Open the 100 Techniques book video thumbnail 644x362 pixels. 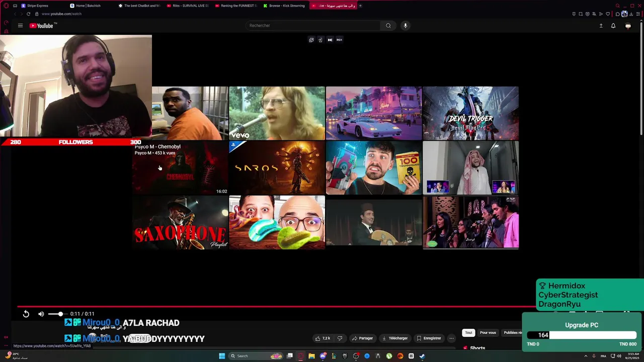[x=374, y=168]
